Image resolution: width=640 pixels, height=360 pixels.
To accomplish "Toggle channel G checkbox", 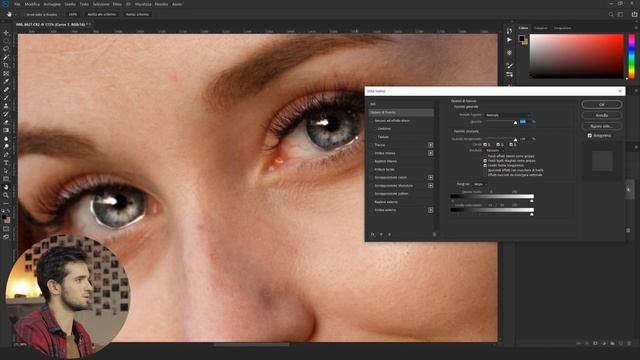I will (x=498, y=144).
